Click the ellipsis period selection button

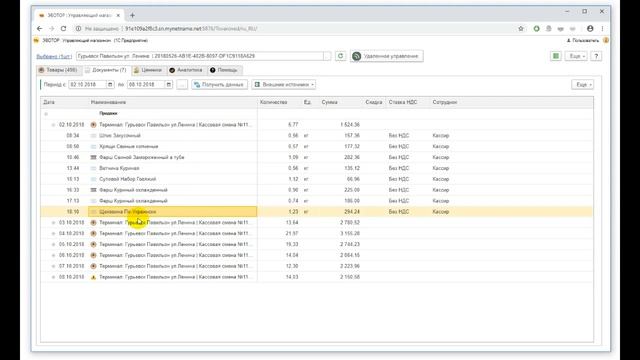coord(182,84)
